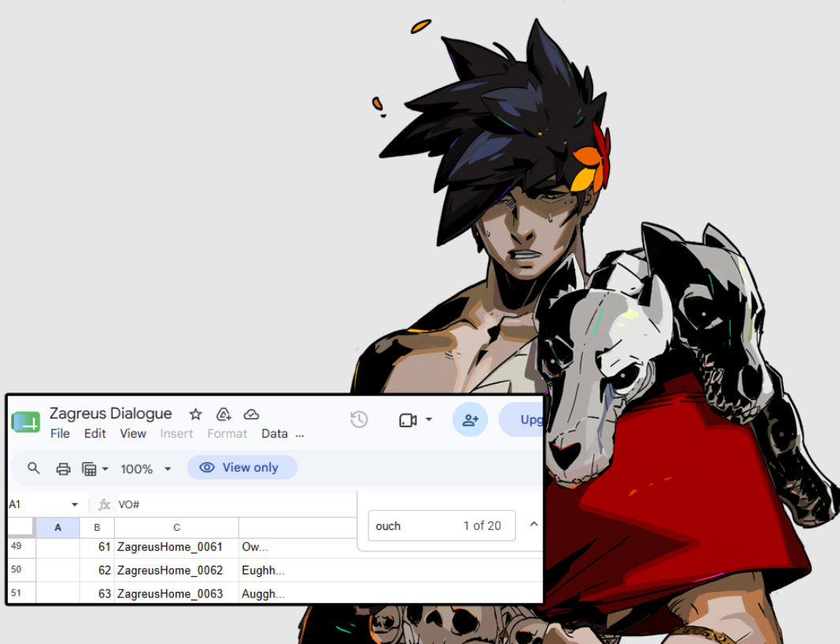Star the Zagreus Dialogue document
The image size is (840, 644).
point(195,414)
